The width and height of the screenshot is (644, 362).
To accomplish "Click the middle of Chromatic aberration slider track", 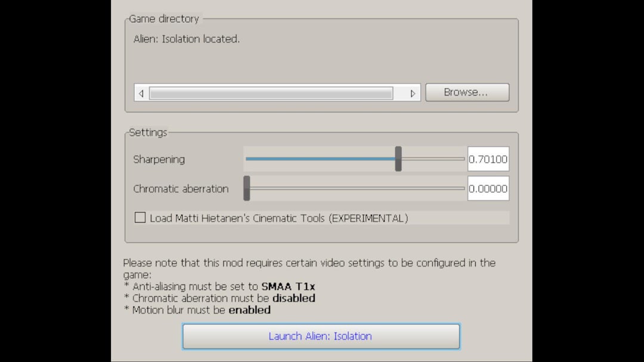I will click(x=355, y=188).
